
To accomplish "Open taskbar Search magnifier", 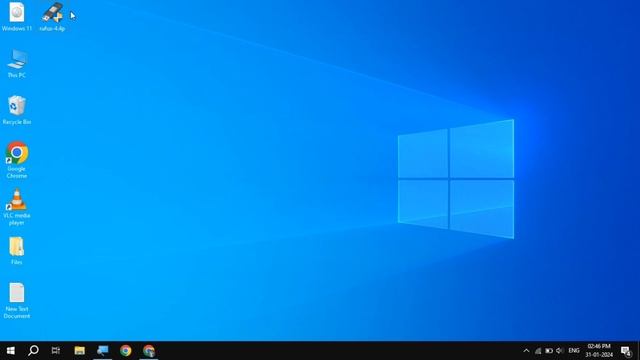I will point(33,351).
